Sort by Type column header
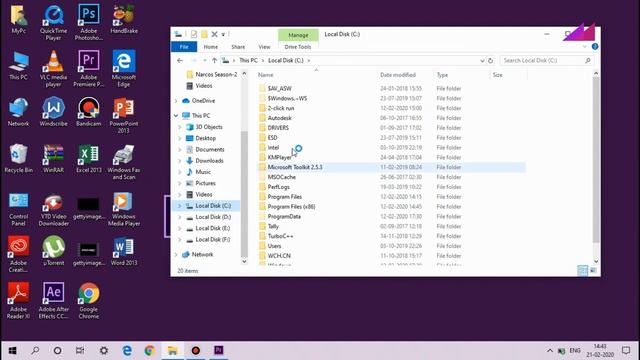This screenshot has height=360, width=640. tap(462, 75)
